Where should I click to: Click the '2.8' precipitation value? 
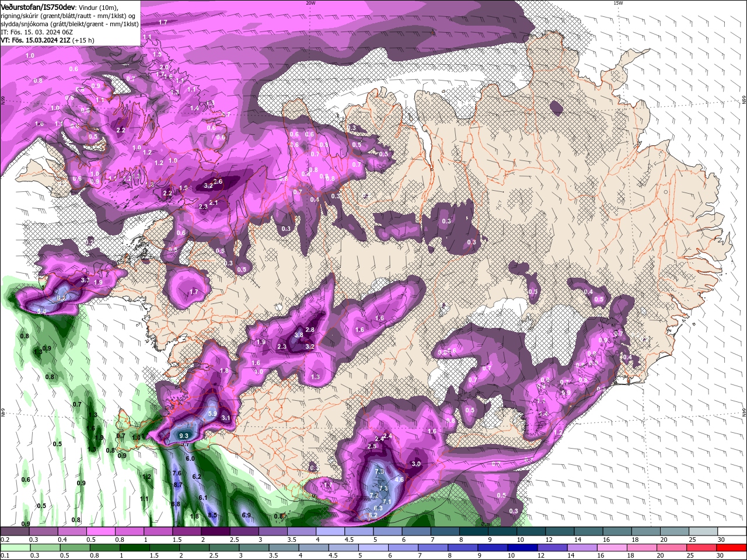[310, 330]
